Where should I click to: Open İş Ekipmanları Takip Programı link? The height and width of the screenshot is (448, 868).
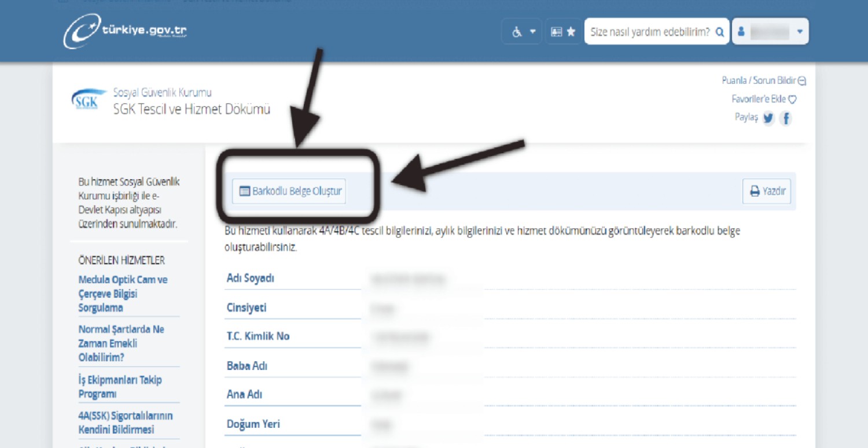pos(120,387)
